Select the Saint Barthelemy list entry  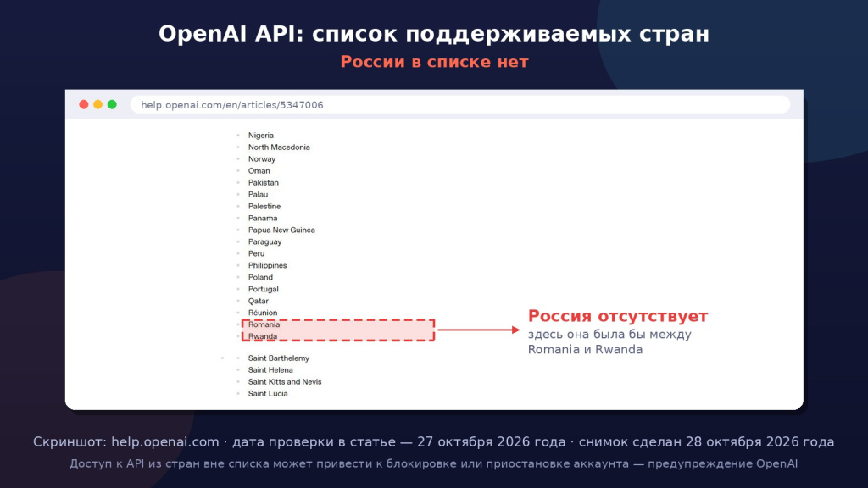[279, 358]
